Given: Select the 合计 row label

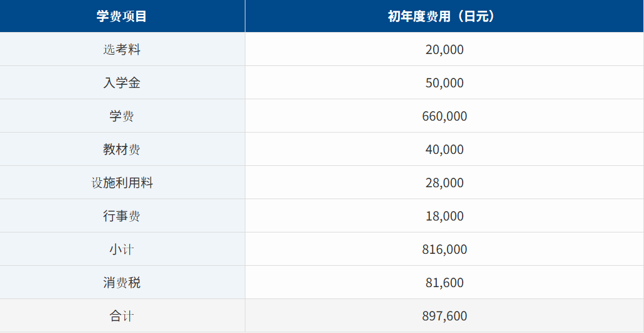Looking at the screenshot, I should tap(122, 316).
